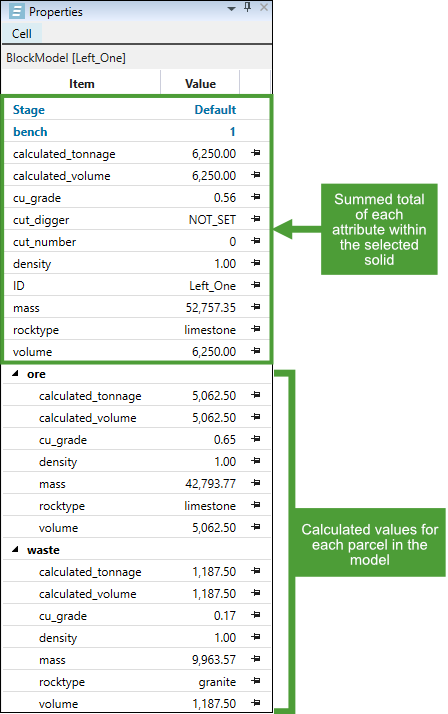Collapse the waste parcel group
Image resolution: width=448 pixels, height=714 pixels.
(15, 550)
